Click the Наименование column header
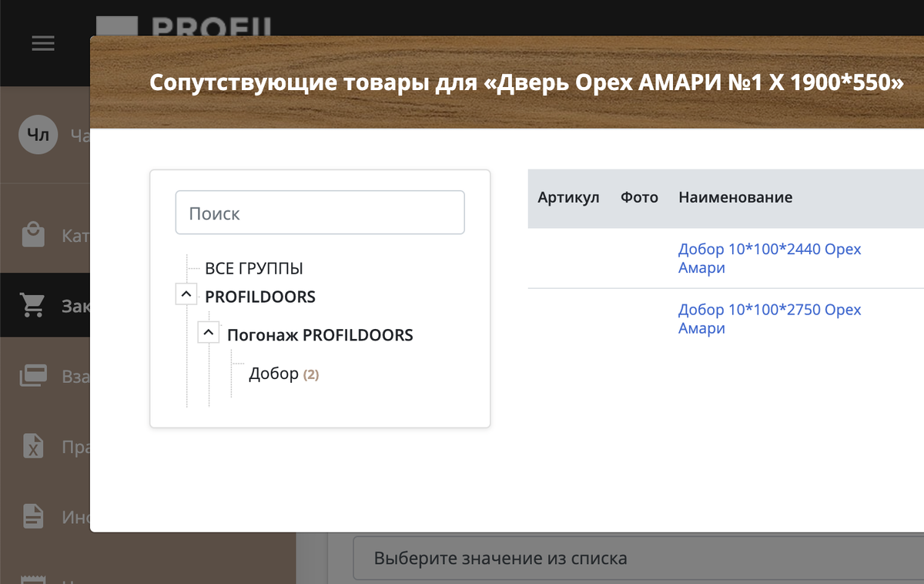The width and height of the screenshot is (924, 584). pyautogui.click(x=735, y=197)
